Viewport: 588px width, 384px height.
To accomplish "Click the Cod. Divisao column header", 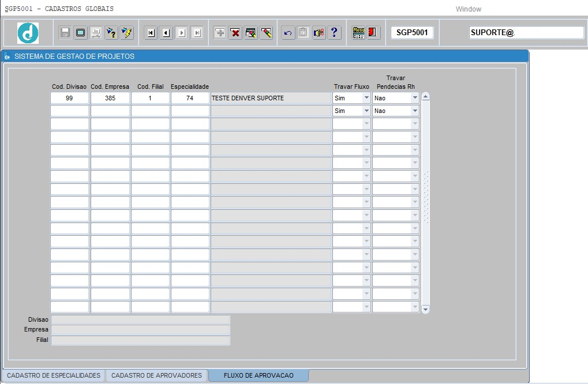I will click(69, 86).
